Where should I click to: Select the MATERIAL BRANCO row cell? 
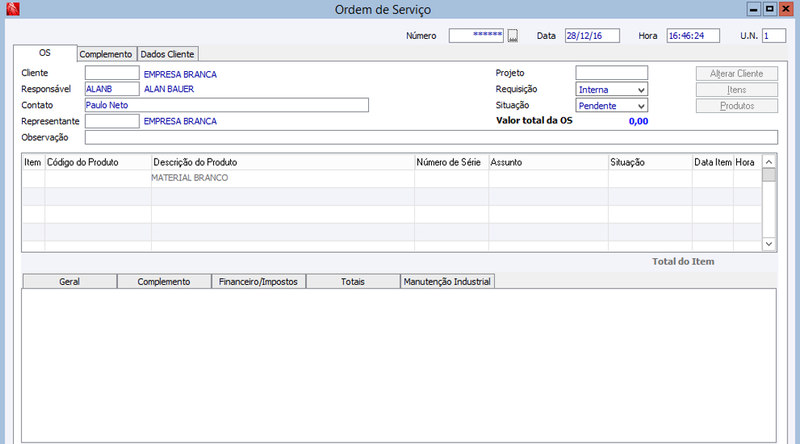283,178
